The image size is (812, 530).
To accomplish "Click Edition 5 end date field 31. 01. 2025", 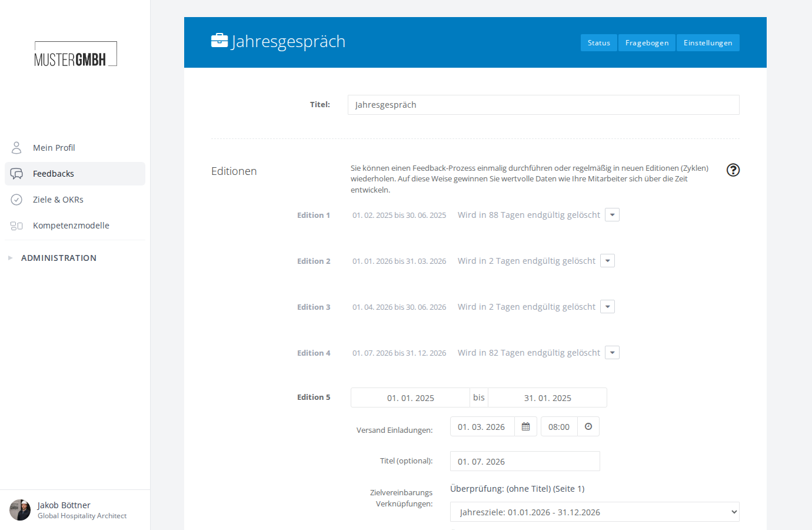I will click(547, 397).
